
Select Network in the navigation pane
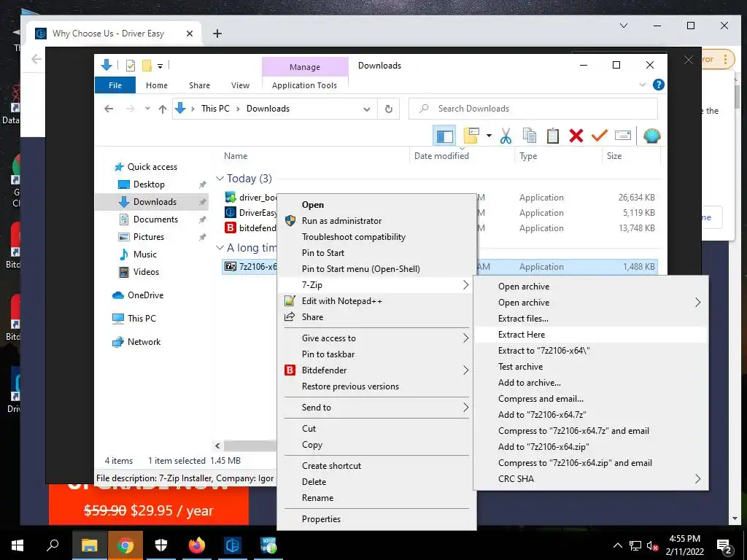coord(144,342)
